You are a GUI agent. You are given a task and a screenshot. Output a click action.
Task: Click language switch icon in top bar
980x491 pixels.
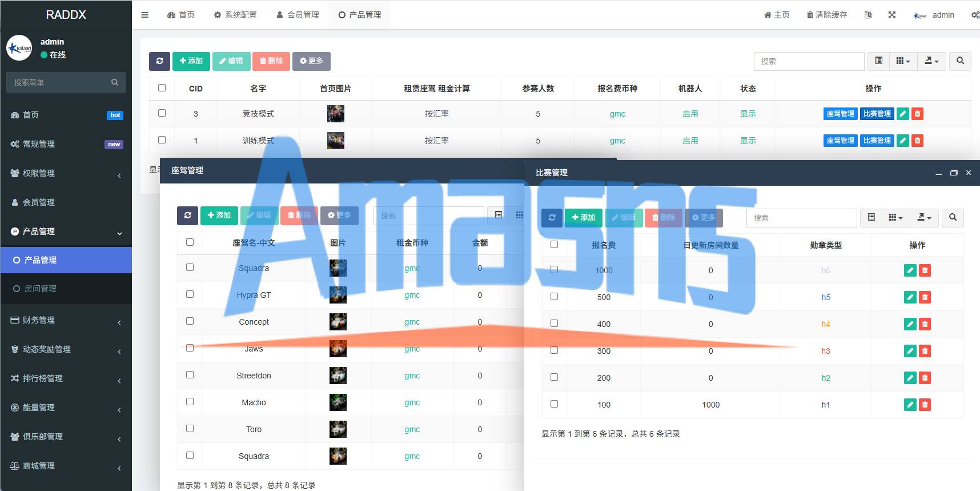click(868, 15)
